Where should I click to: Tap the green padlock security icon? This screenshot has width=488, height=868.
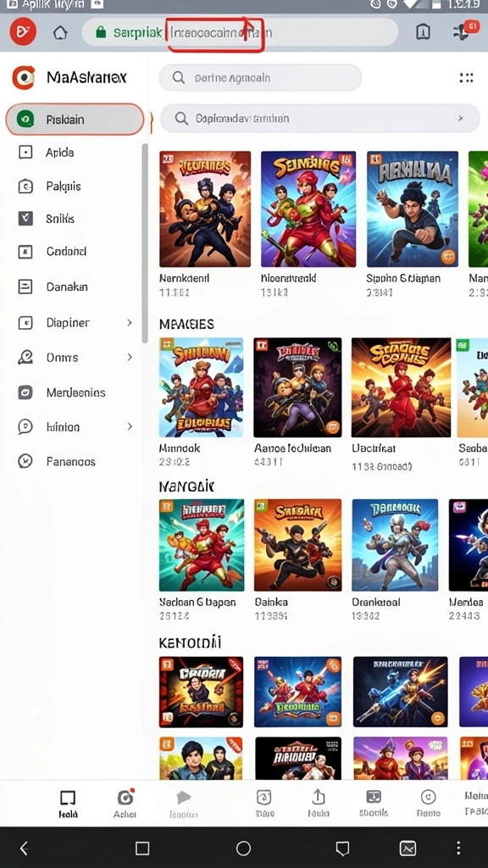pyautogui.click(x=101, y=33)
